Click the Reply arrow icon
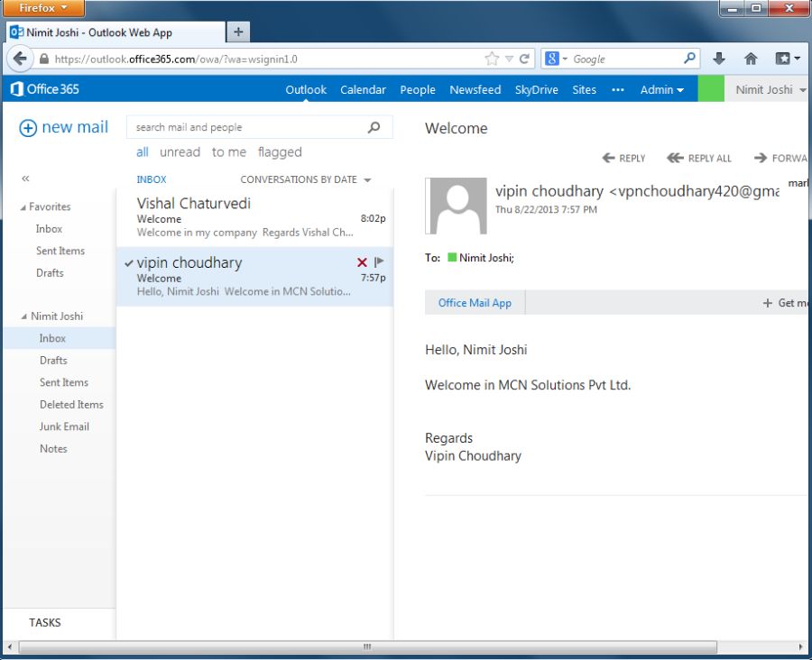Viewport: 812px width, 660px height. (608, 158)
